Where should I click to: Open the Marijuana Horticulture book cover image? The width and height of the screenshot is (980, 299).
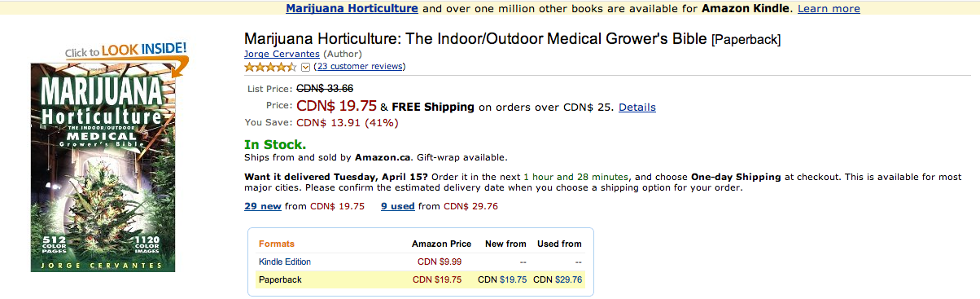point(103,168)
